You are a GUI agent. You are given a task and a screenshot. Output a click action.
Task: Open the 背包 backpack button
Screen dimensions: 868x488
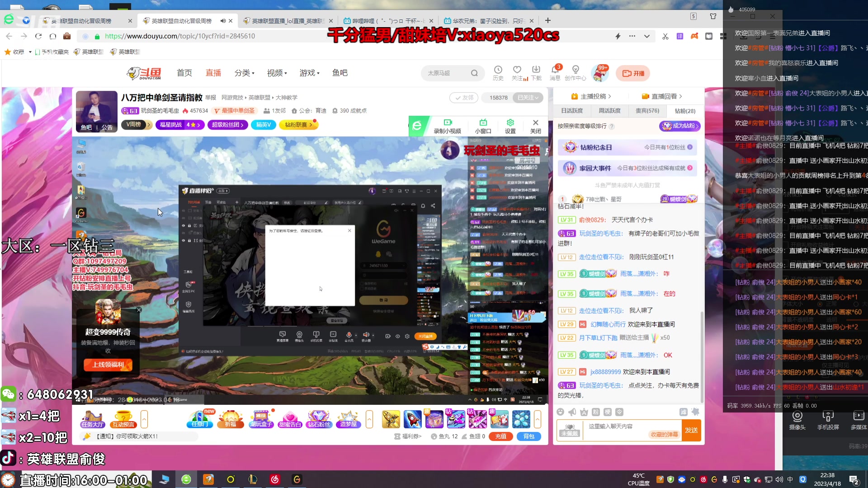point(529,436)
